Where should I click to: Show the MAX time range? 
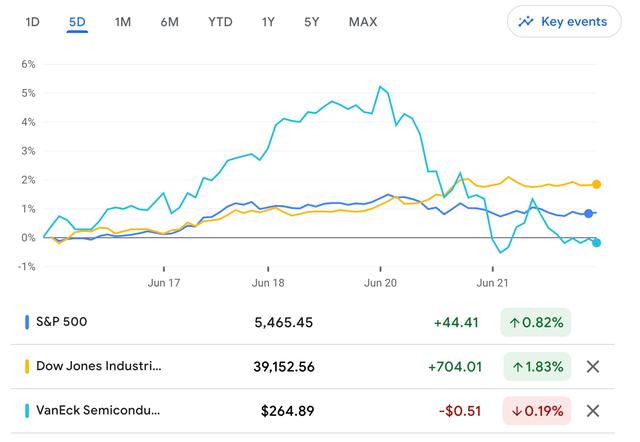point(363,21)
